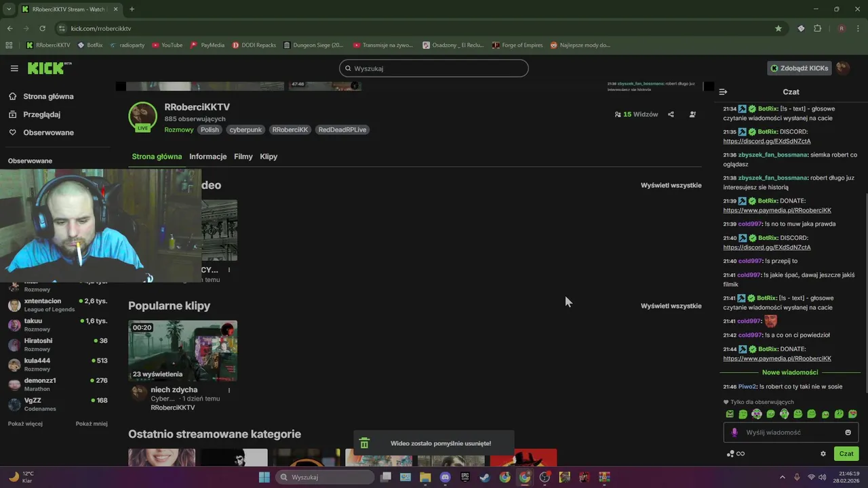Open Strona główna in sidebar
This screenshot has height=488, width=868.
pos(42,96)
